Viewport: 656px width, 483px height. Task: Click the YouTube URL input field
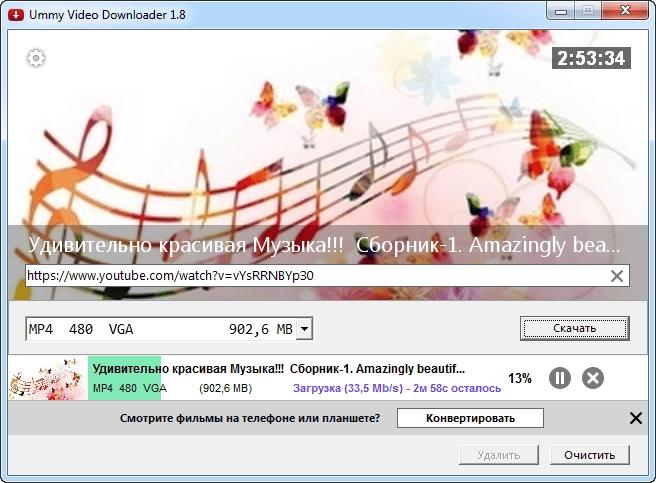click(x=327, y=276)
